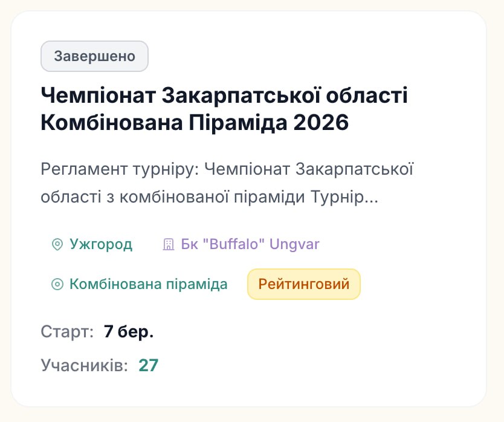
Task: Click the "Рейтинговий" yellow badge
Action: click(x=303, y=284)
